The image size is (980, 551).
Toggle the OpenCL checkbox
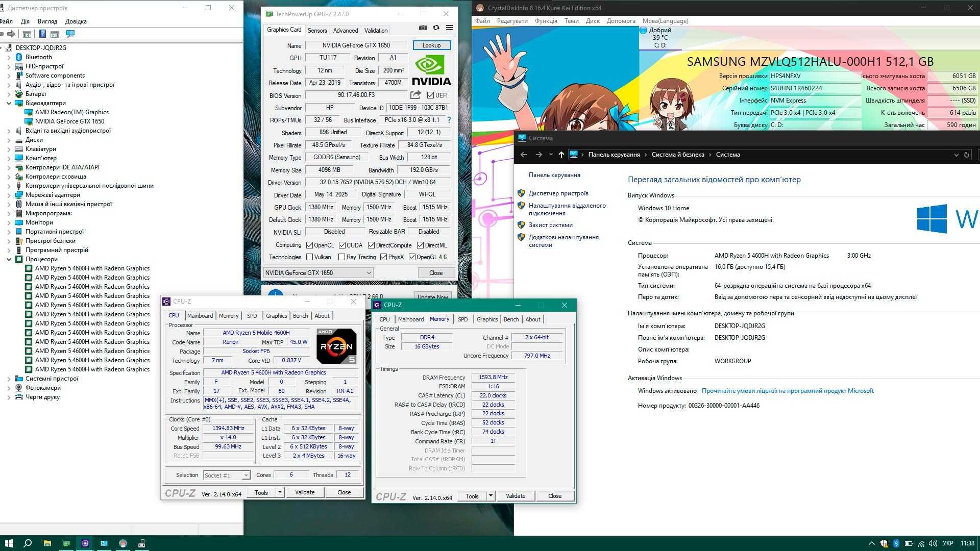pos(309,245)
